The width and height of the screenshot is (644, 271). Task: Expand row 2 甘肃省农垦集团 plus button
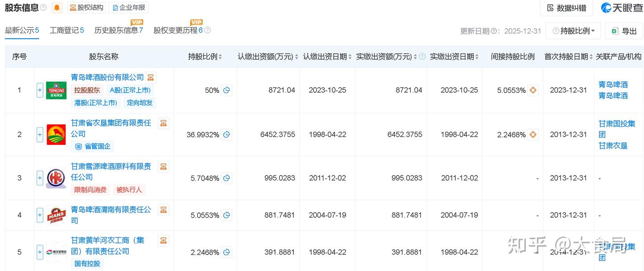(x=40, y=134)
